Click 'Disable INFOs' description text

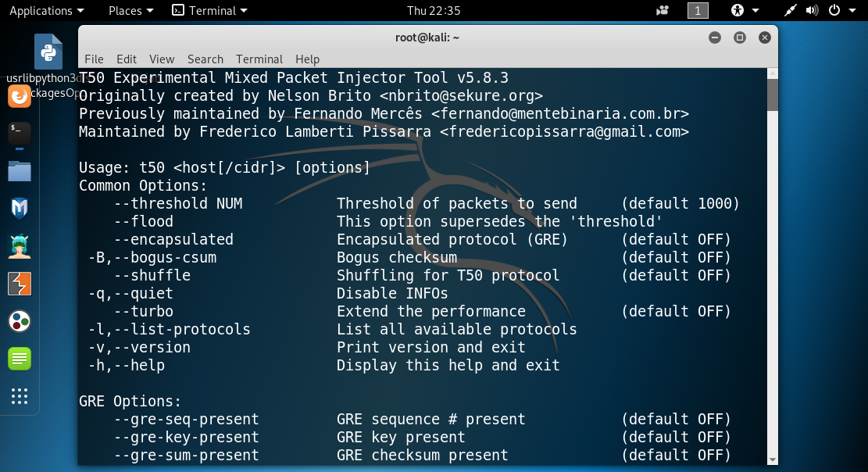(392, 294)
